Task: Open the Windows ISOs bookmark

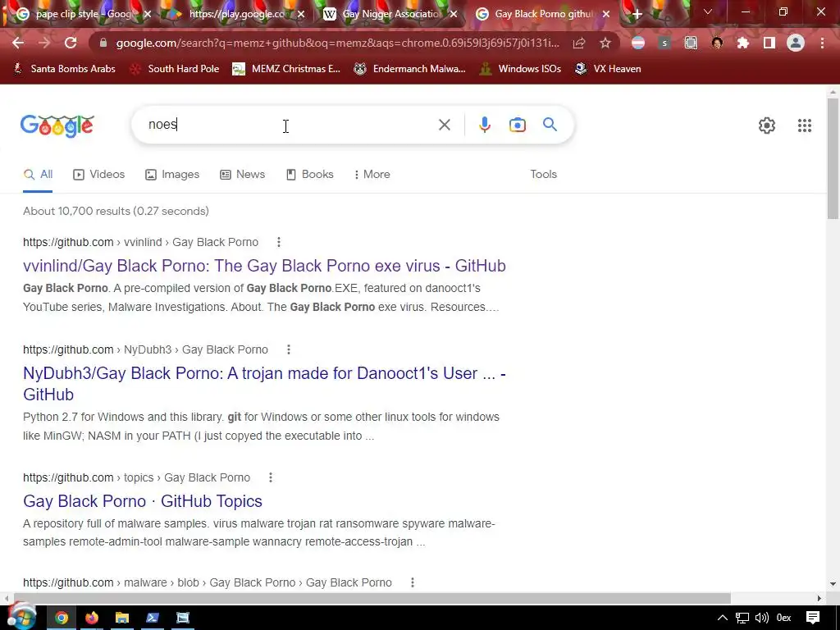Action: [520, 69]
